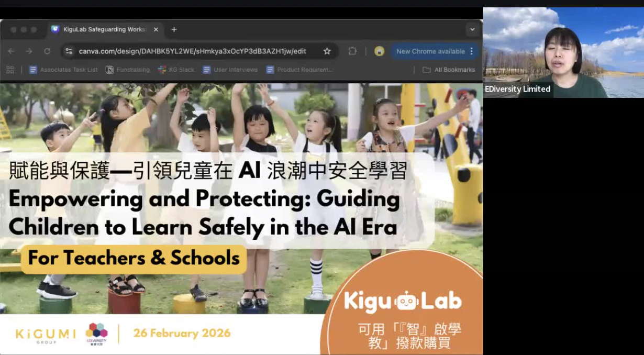This screenshot has height=355, width=644.
Task: Click the site info icon in address bar
Action: 69,51
